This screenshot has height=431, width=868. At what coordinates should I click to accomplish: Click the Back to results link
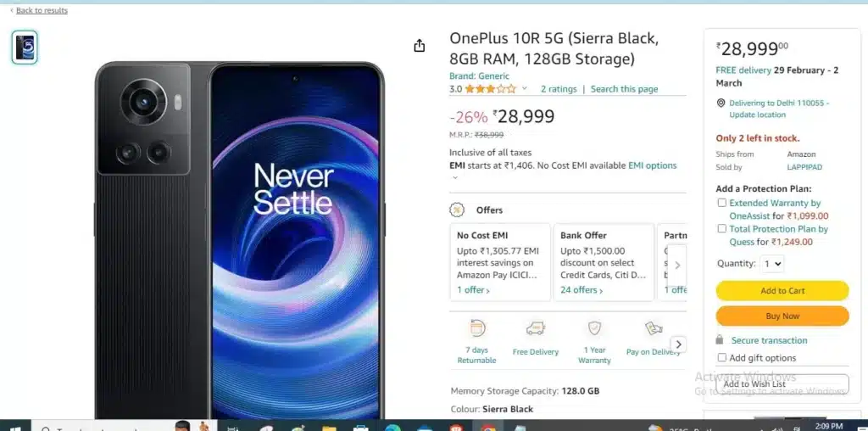click(x=42, y=10)
